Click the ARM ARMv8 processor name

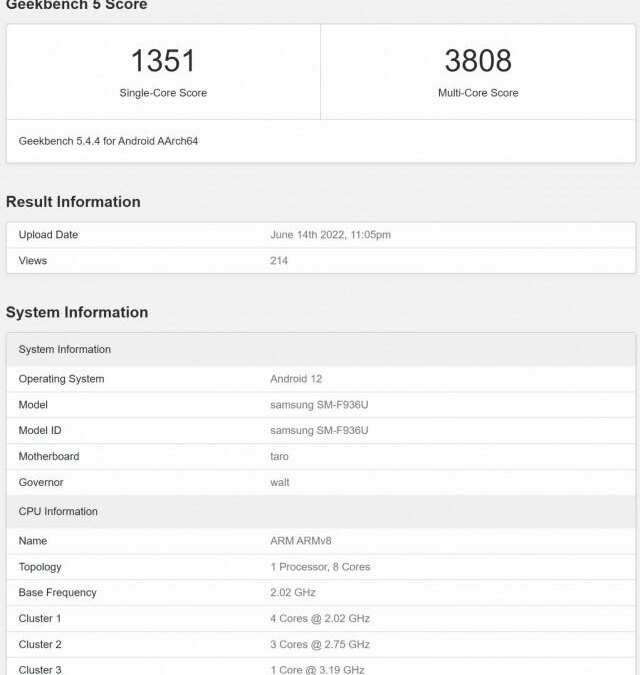300,541
